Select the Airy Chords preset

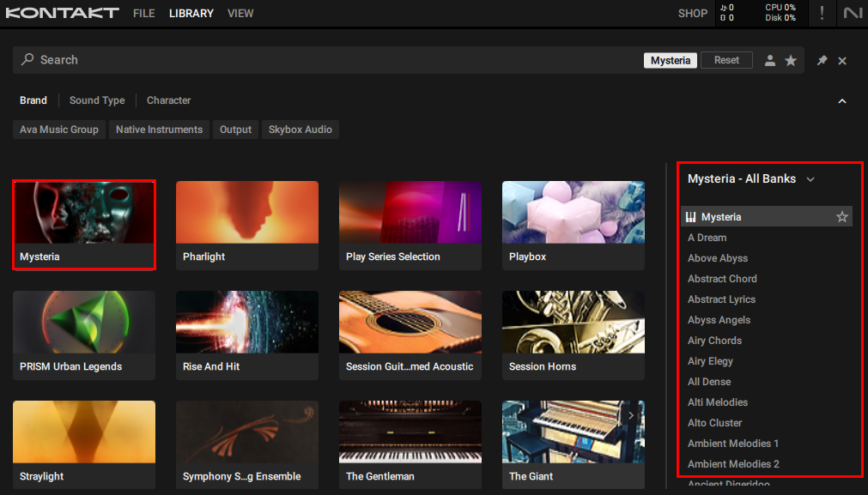point(714,341)
